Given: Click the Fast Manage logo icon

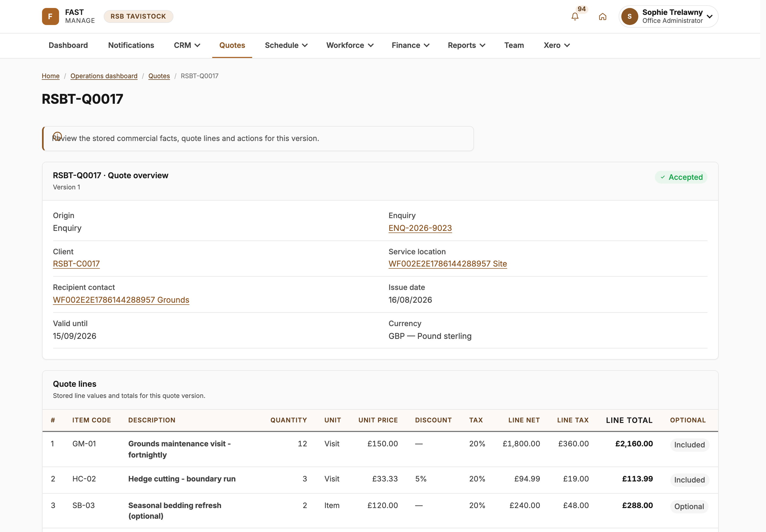Looking at the screenshot, I should [x=50, y=16].
